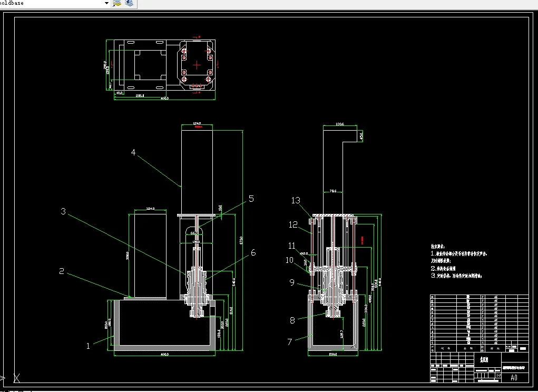This screenshot has width=538, height=392.
Task: Select part callout number 6
Action: pos(253,253)
